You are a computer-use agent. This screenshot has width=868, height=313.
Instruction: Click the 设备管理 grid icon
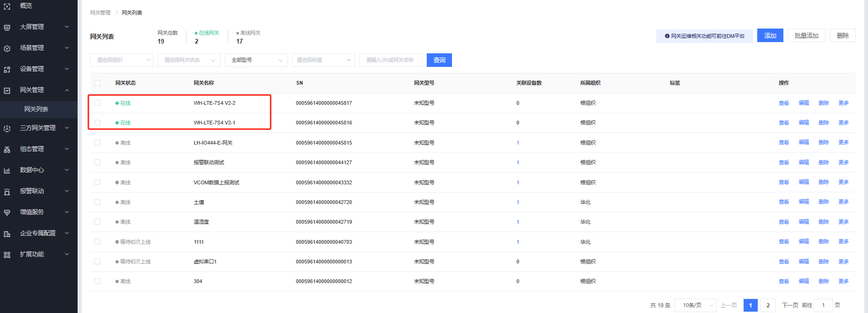[7, 69]
